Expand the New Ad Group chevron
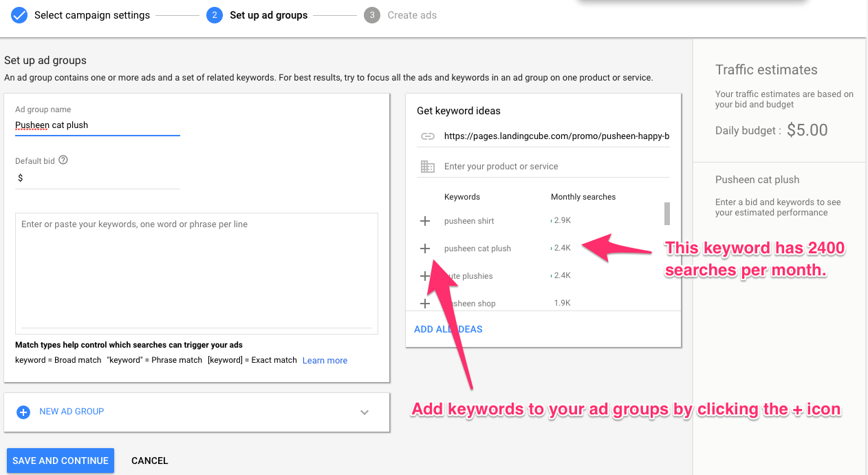 coord(365,412)
